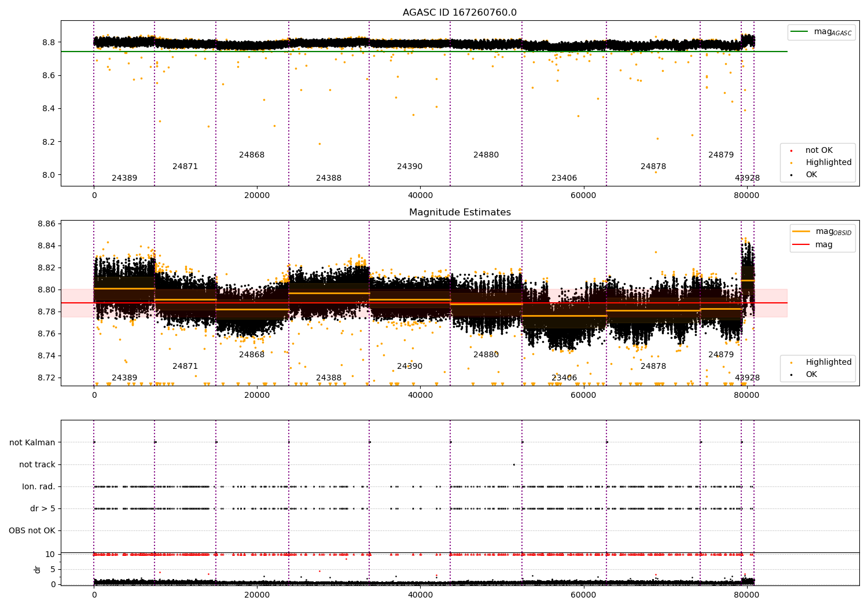Click the 8.80 y-axis tick label
This screenshot has width=868, height=608.
[46, 290]
